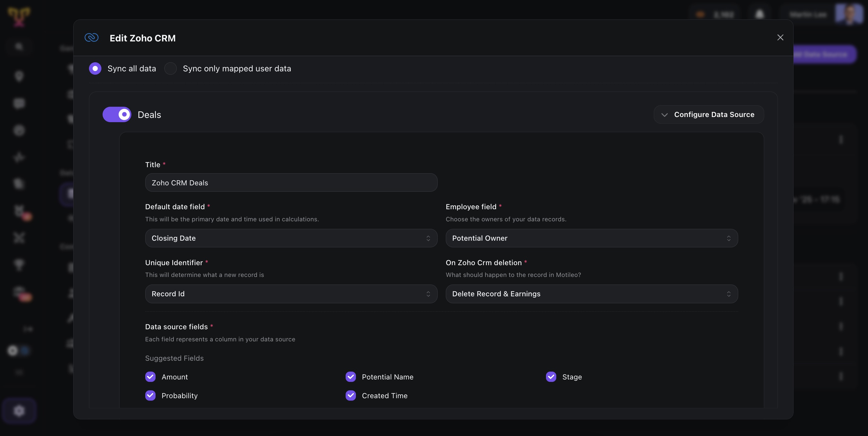868x436 pixels.
Task: Open the notifications bell icon
Action: point(759,14)
